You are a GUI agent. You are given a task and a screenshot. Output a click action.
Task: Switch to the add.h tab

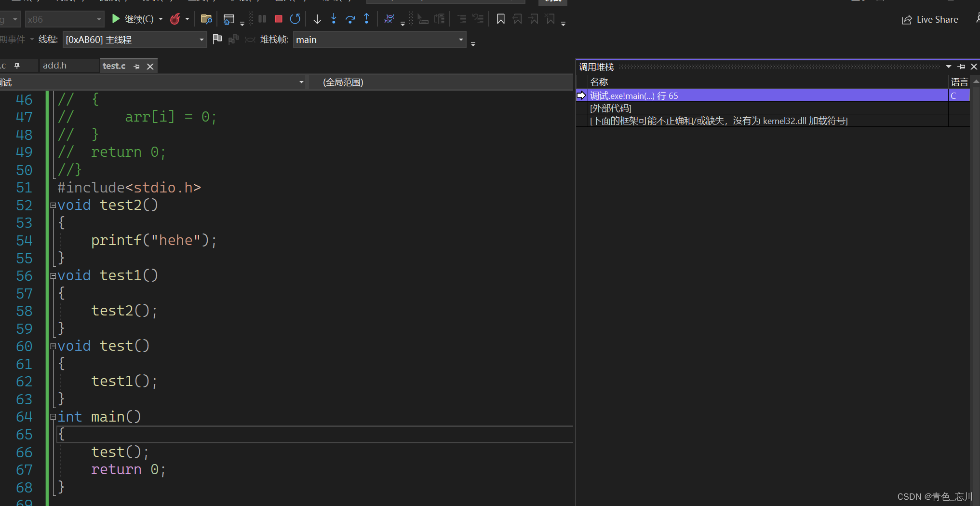[x=55, y=66]
